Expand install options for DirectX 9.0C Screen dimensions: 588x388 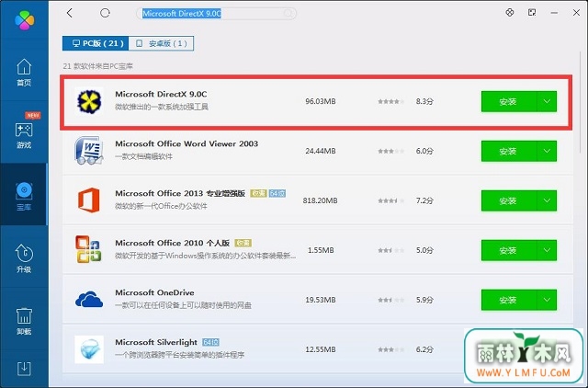547,102
